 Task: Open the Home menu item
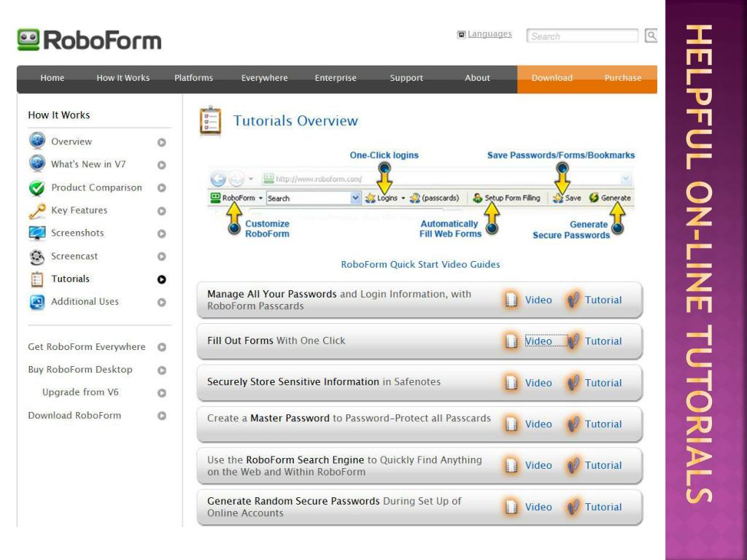point(53,77)
